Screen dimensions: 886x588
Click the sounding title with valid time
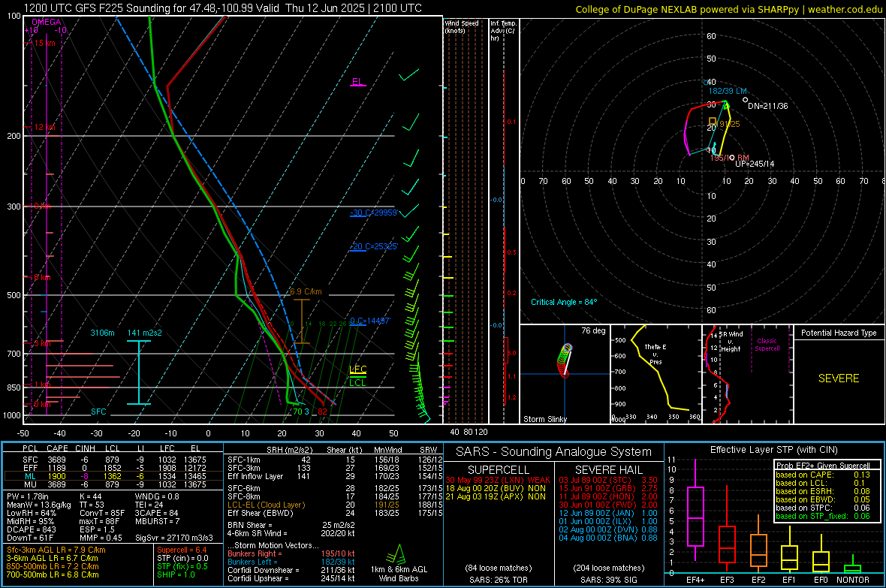pyautogui.click(x=223, y=8)
